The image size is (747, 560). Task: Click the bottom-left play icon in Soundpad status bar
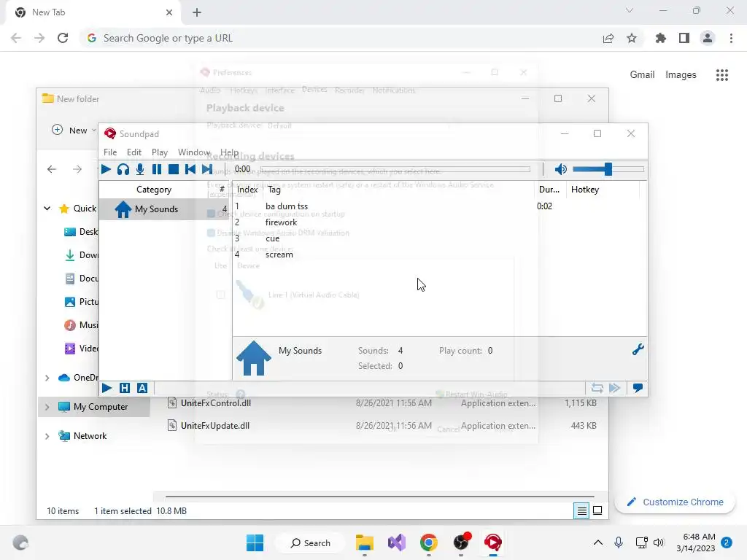coord(107,388)
